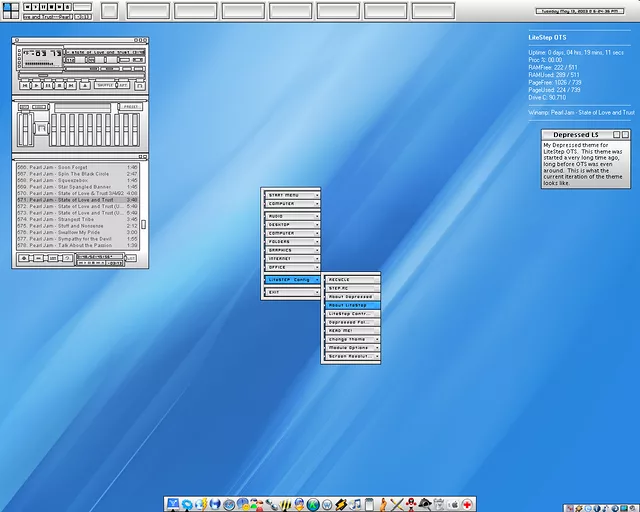Toggle the Repeat button in Winamp
The height and width of the screenshot is (512, 640).
(x=124, y=85)
